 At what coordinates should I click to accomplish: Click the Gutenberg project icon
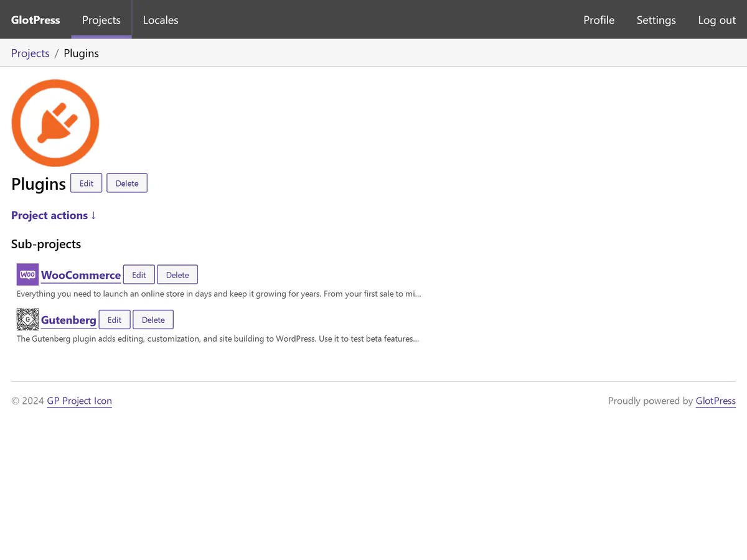tap(27, 320)
